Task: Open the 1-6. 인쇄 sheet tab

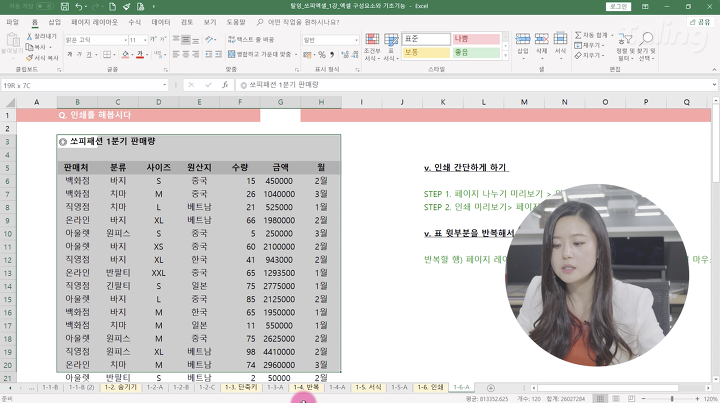Action: click(x=430, y=387)
